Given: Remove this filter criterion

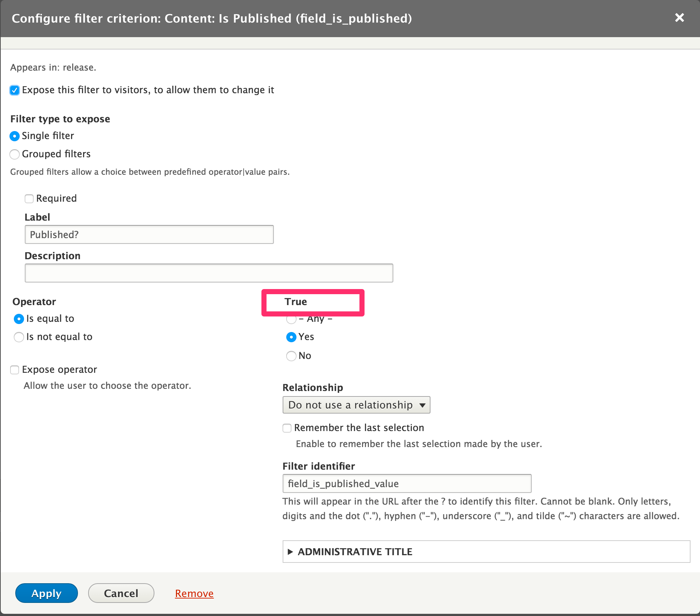Looking at the screenshot, I should click(194, 593).
